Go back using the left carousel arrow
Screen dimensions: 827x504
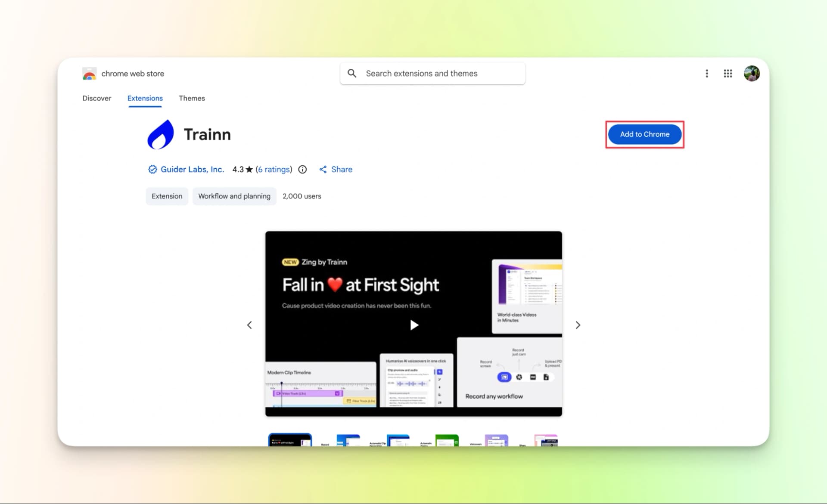tap(249, 325)
